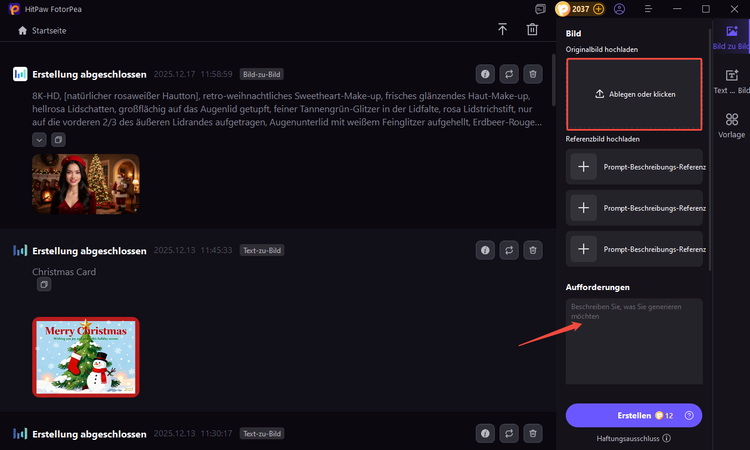Screen dimensions: 750x450
Task: Switch to the Bild zu Bild tab
Action: tap(731, 38)
